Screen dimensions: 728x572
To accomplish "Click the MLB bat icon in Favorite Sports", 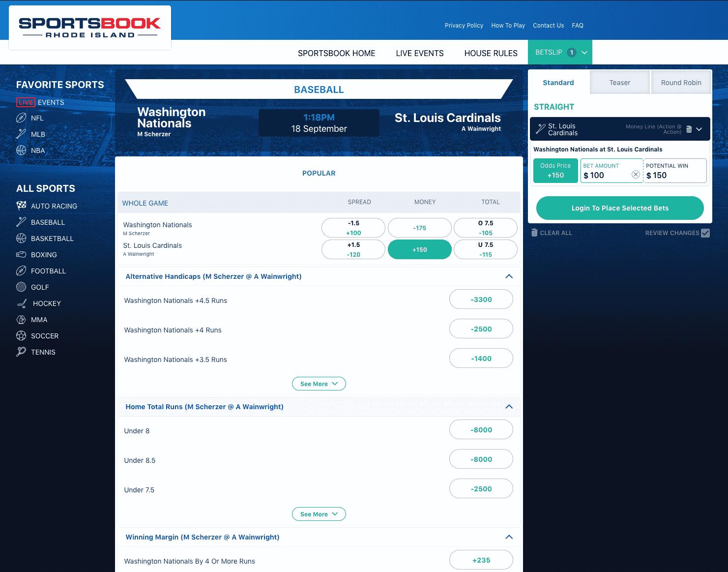I will click(x=21, y=134).
